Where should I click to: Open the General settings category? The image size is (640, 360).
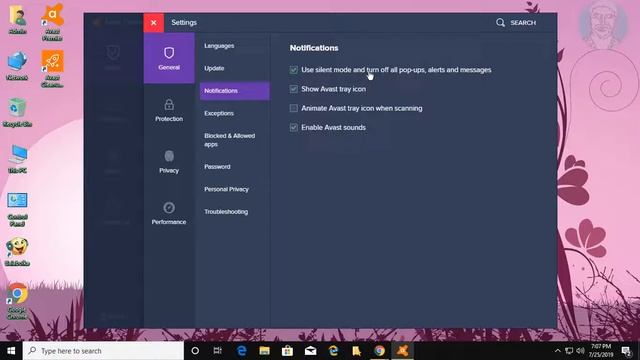click(169, 58)
